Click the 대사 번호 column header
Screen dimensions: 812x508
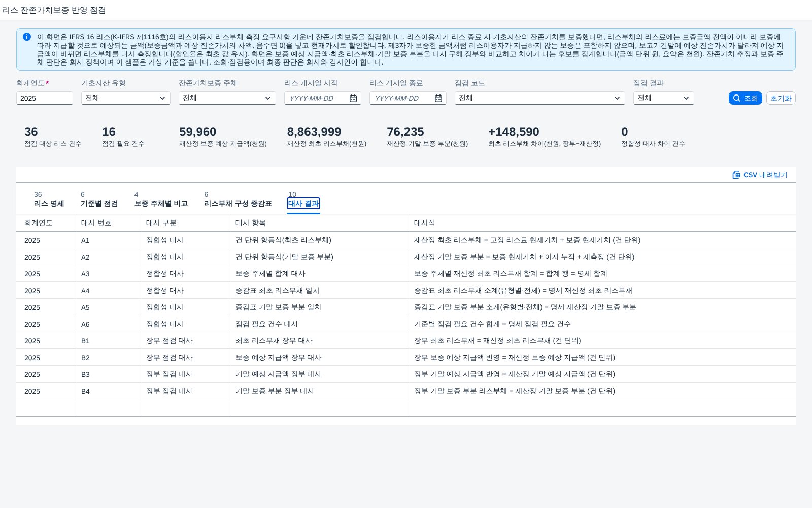pos(109,223)
